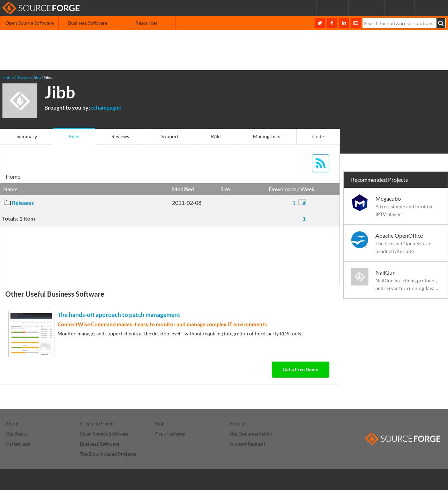The height and width of the screenshot is (490, 448).
Task: Click the Megacubo project logo
Action: click(360, 203)
